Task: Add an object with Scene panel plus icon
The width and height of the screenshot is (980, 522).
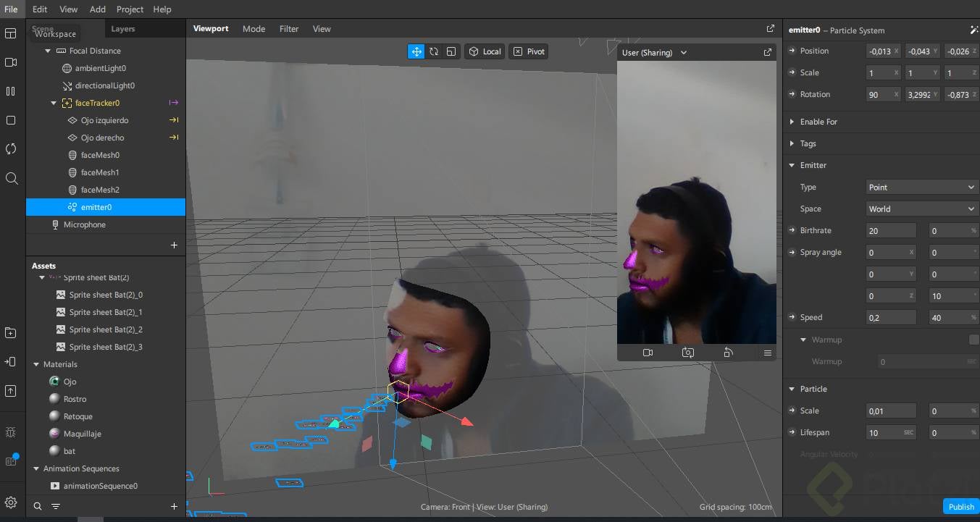Action: tap(174, 245)
